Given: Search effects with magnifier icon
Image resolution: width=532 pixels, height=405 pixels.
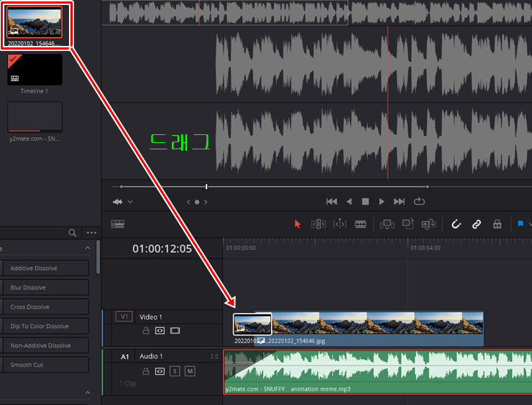Looking at the screenshot, I should point(73,233).
